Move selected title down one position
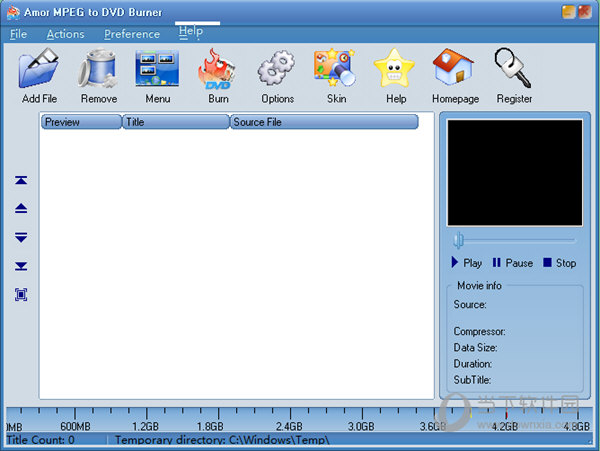Viewport: 600px width, 451px height. tap(21, 237)
